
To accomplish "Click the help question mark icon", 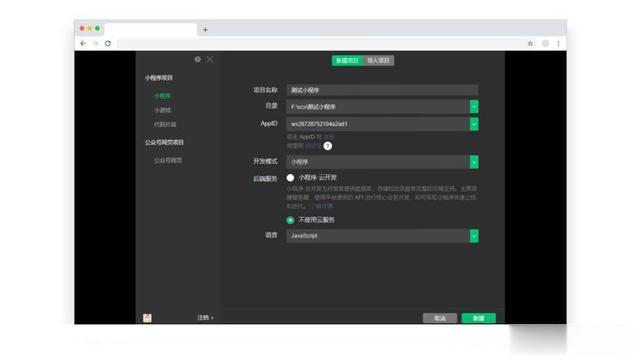I will coord(328,146).
